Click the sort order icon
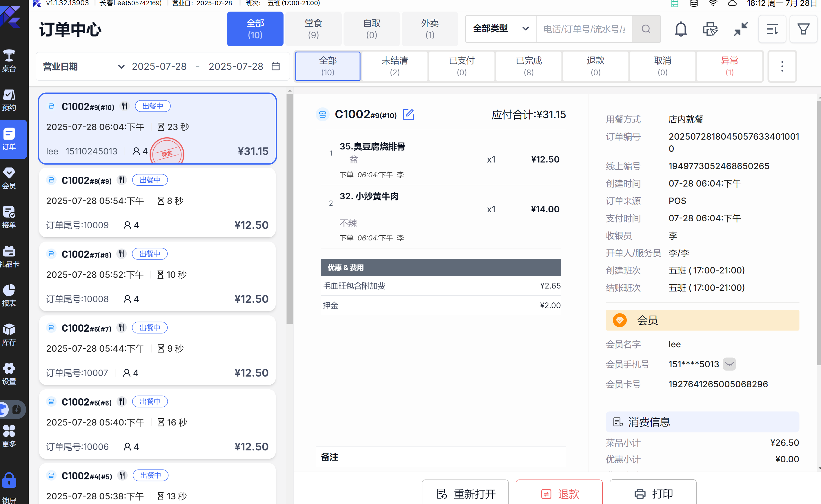Image resolution: width=821 pixels, height=504 pixels. click(772, 29)
